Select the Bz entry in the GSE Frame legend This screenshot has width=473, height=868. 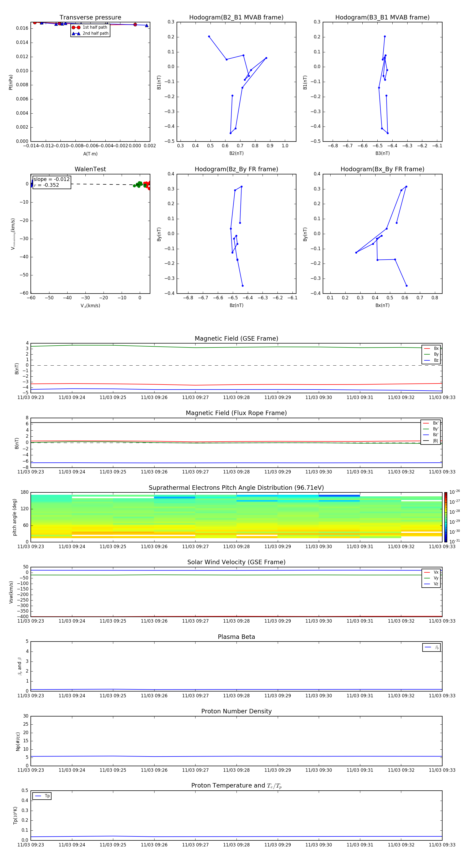click(431, 360)
